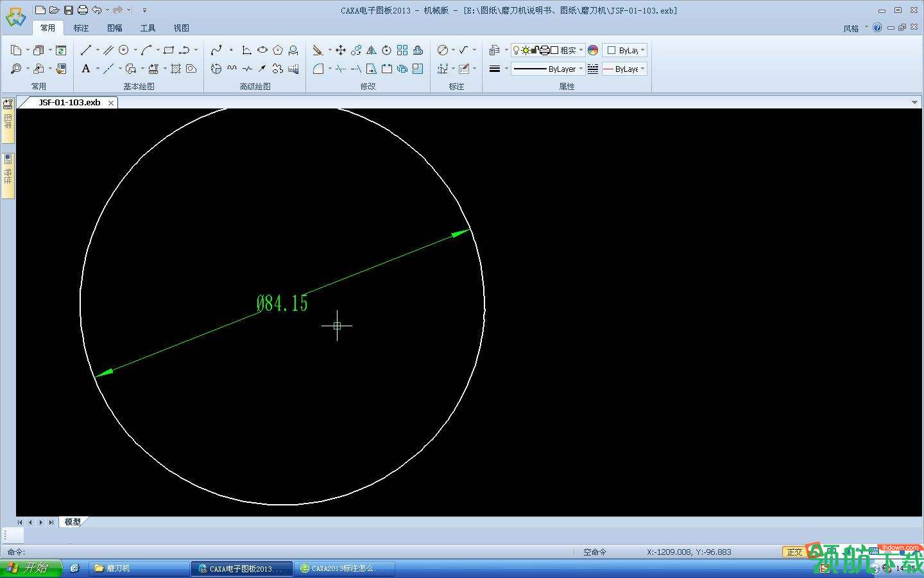This screenshot has height=578, width=924.
Task: Open the CAXA application menu logo
Action: pyautogui.click(x=15, y=17)
